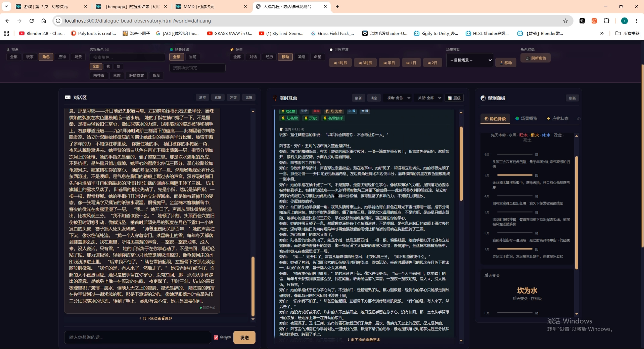Advance world by 半日
The width and height of the screenshot is (644, 349).
[x=389, y=63]
